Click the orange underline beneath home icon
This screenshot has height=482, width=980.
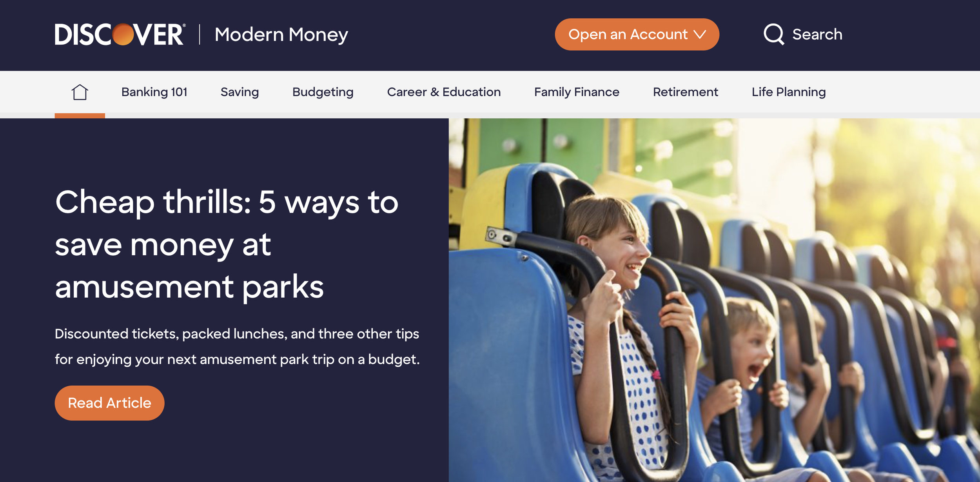coord(80,116)
